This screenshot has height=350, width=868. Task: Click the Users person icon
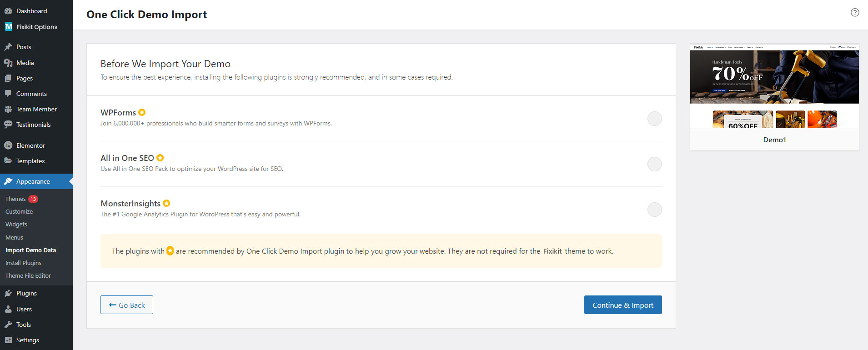tap(8, 309)
